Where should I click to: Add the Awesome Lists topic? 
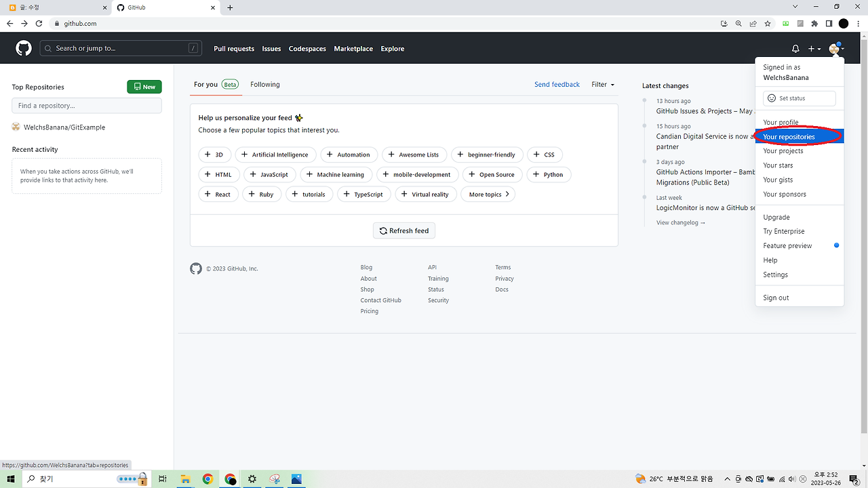(x=414, y=155)
